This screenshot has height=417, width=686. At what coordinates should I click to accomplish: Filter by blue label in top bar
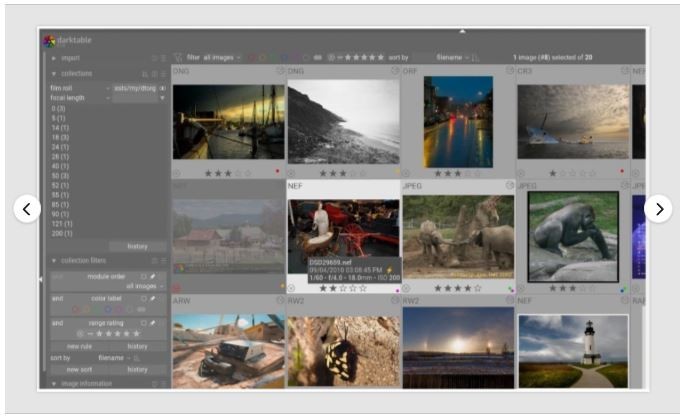coord(284,57)
